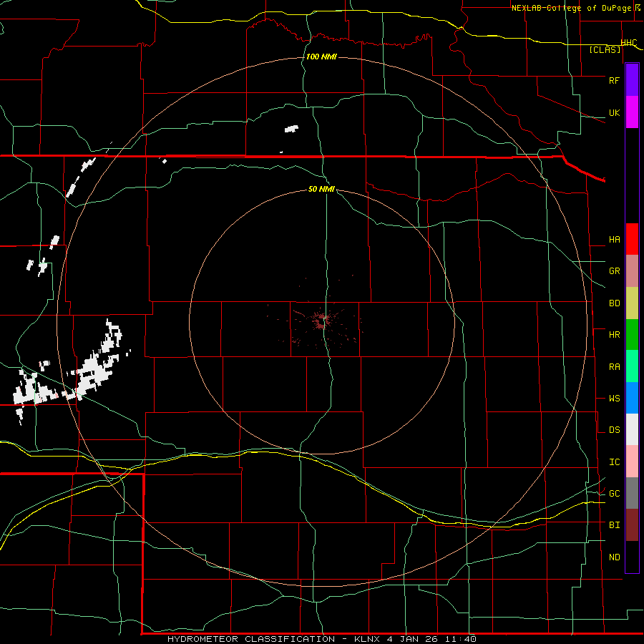Select the white DS legend swatch
Viewport: 644px width, 644px height.
pyautogui.click(x=632, y=429)
